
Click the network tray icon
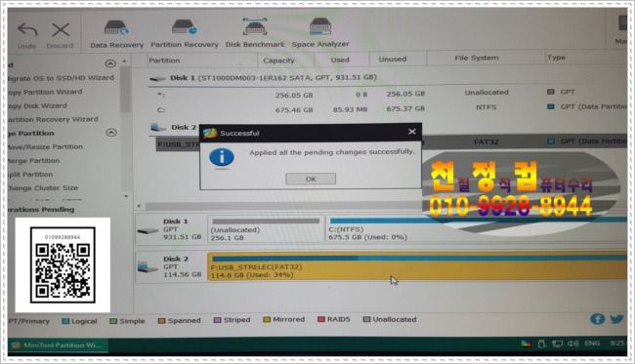click(x=558, y=344)
